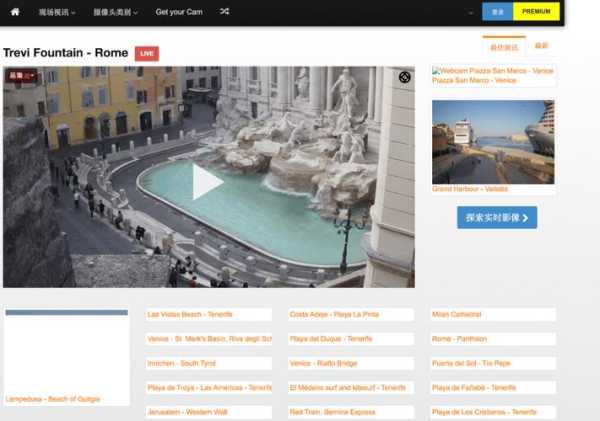Go to the home page icon
The image size is (600, 421).
(x=15, y=12)
